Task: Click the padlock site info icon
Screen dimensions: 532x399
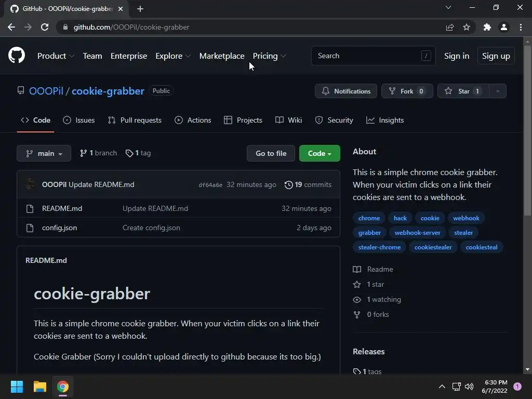Action: (x=65, y=27)
